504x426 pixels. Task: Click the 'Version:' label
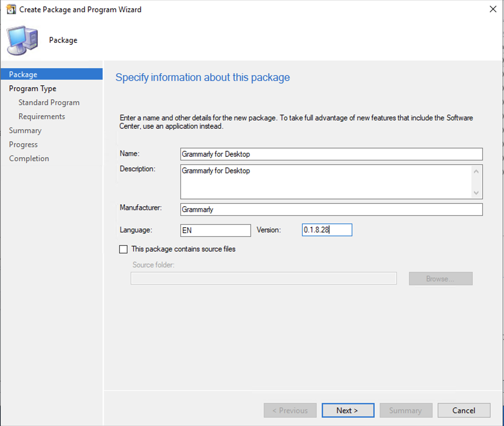269,230
